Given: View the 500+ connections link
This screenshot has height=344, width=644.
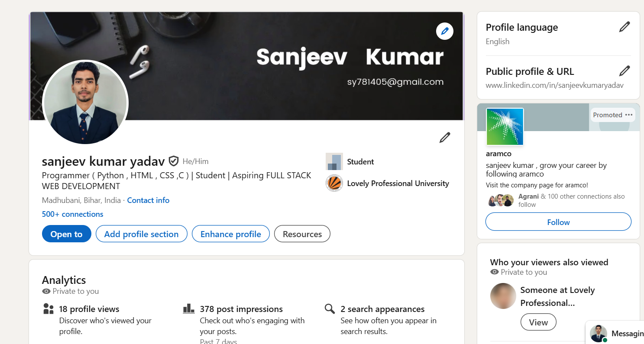Looking at the screenshot, I should (72, 214).
